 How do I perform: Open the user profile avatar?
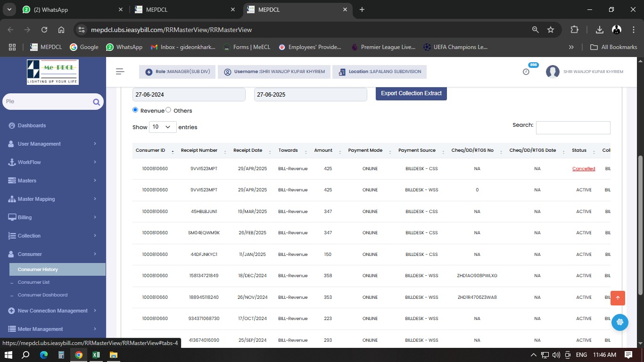(553, 72)
